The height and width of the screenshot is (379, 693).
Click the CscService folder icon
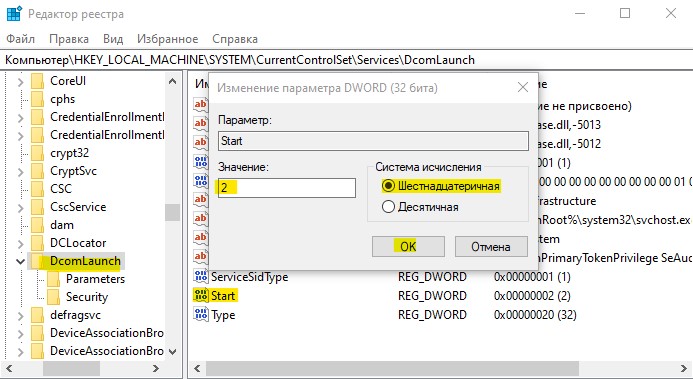tap(38, 207)
